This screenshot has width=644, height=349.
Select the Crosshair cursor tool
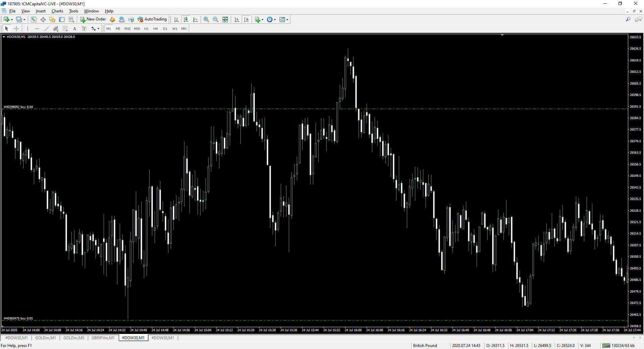pyautogui.click(x=16, y=29)
